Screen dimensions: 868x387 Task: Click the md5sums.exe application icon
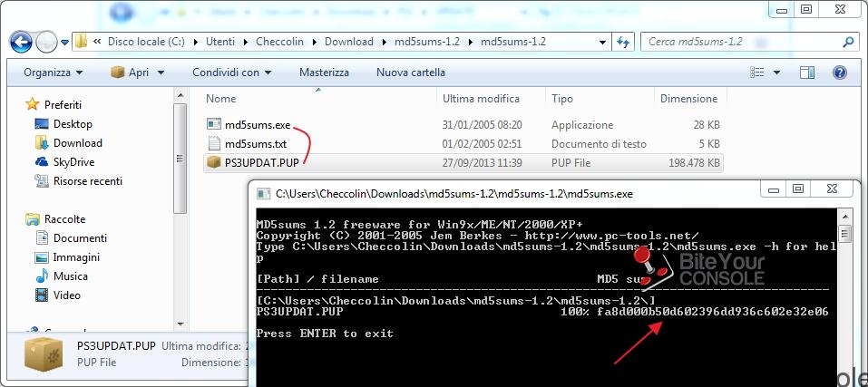214,124
